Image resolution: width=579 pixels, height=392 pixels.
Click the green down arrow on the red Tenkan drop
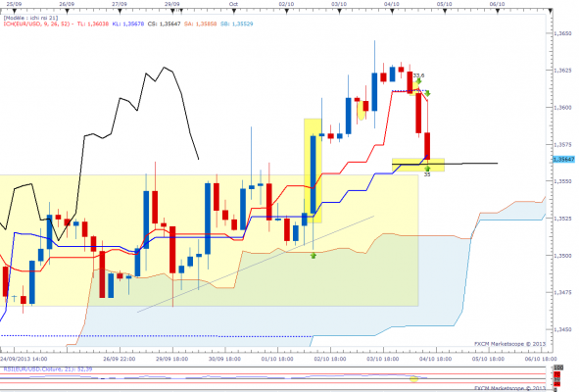[x=427, y=93]
